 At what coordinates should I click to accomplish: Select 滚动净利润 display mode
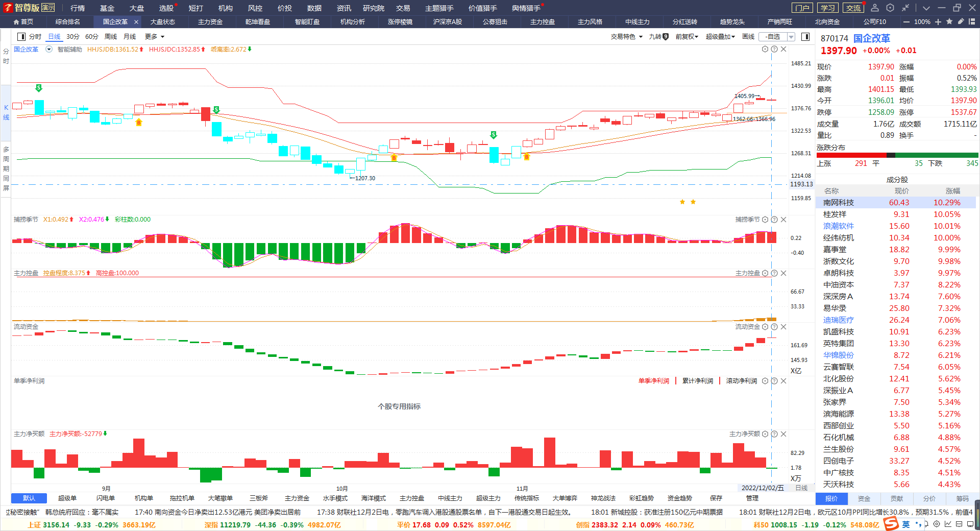tap(742, 381)
